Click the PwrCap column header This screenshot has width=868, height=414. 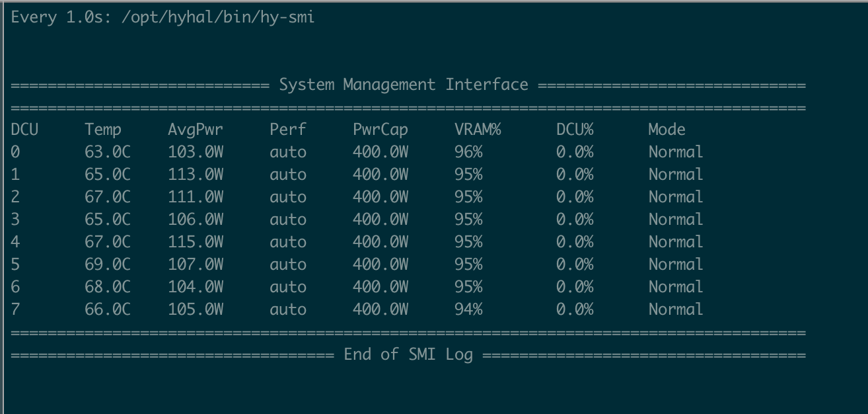[x=380, y=130]
